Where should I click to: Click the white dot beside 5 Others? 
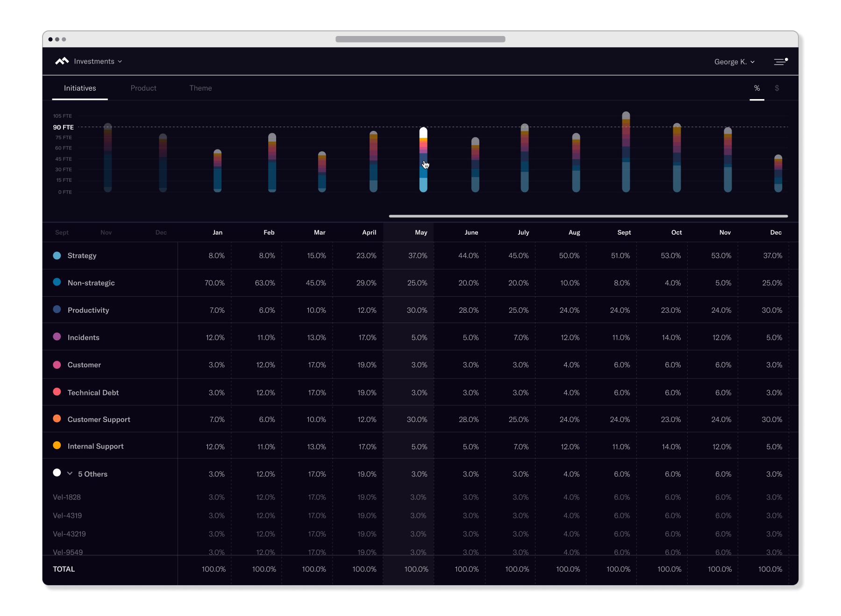click(57, 473)
